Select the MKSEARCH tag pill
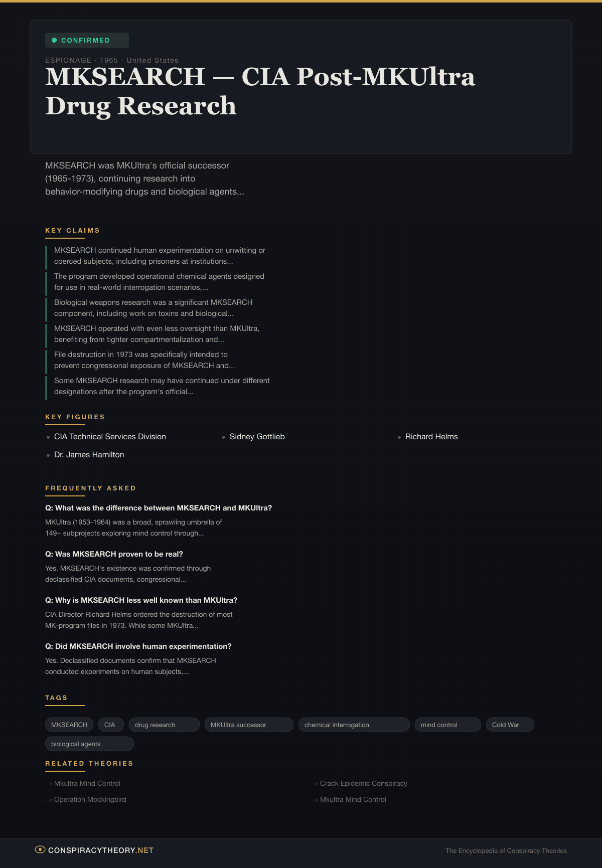 69,725
